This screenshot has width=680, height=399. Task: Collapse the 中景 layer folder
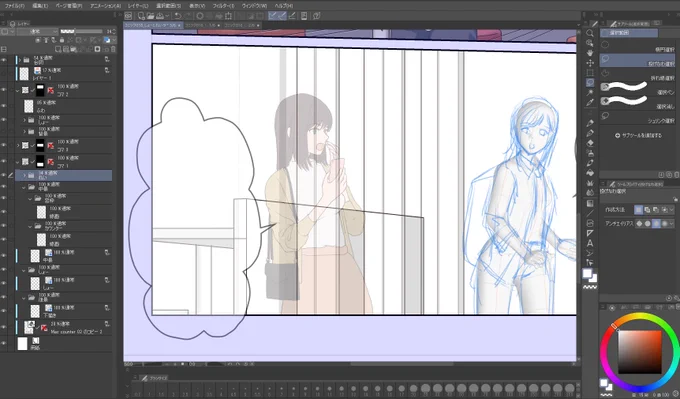24,187
